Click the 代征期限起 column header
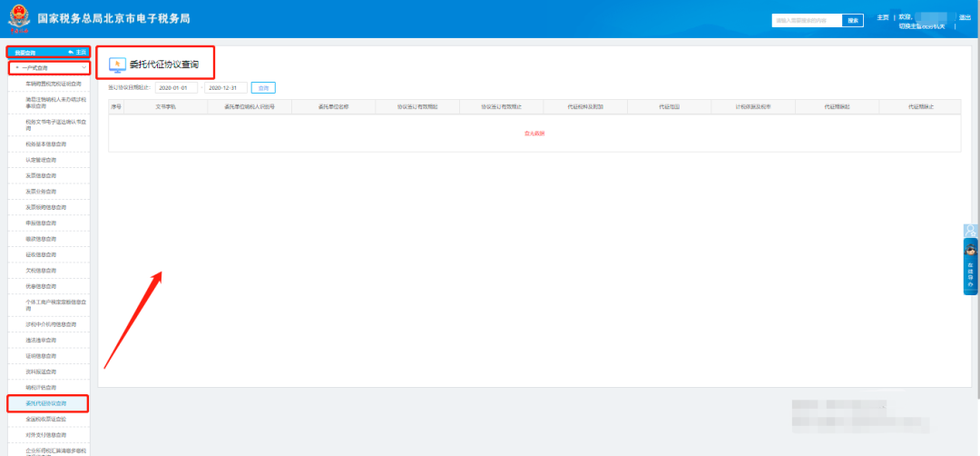Screen dimensions: 980x456 [x=837, y=107]
